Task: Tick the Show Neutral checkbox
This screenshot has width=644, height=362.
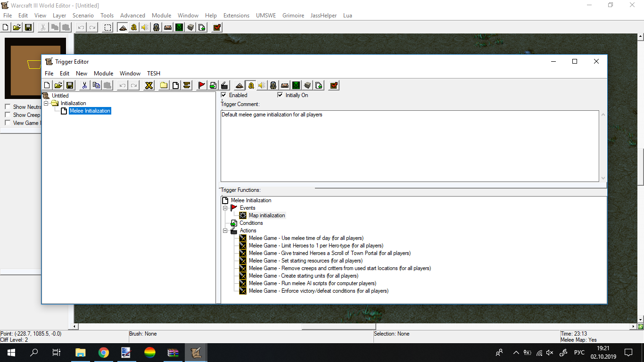Action: click(x=8, y=107)
